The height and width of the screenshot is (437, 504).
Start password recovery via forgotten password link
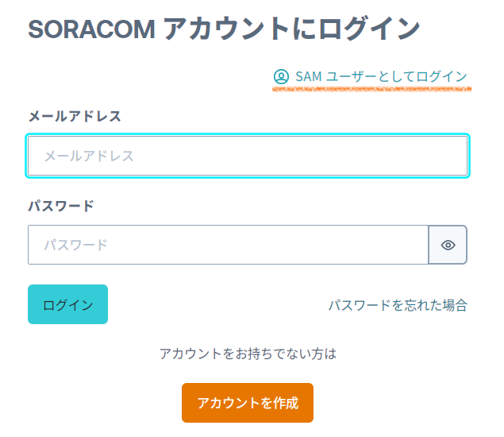[x=398, y=305]
